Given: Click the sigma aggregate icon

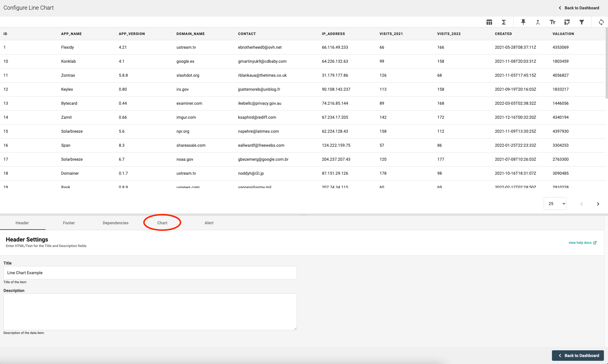Looking at the screenshot, I should pyautogui.click(x=504, y=22).
